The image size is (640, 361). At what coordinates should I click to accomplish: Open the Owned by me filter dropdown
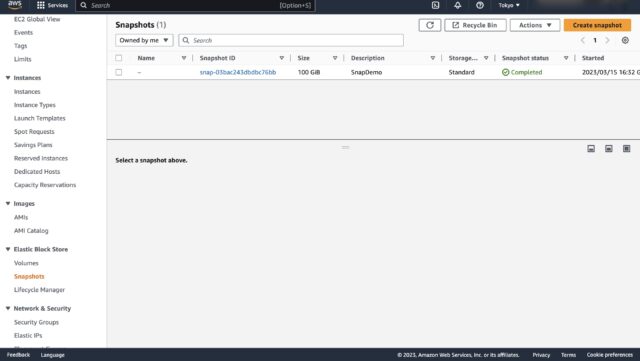(144, 40)
